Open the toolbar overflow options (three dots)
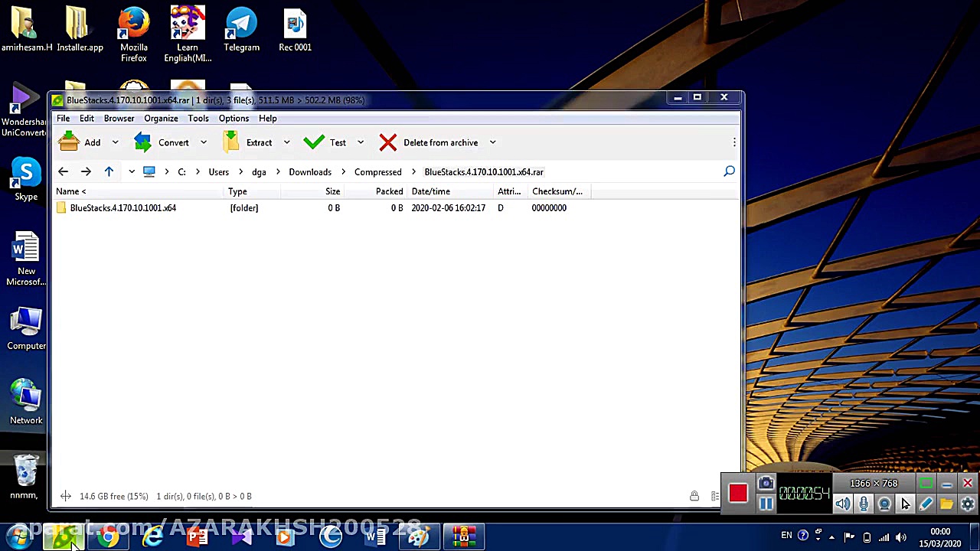 [734, 142]
